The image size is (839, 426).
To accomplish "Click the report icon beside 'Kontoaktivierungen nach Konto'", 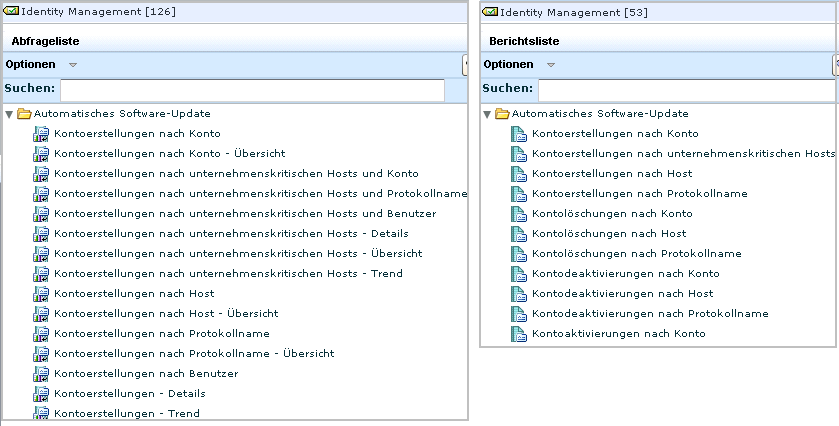I will tap(518, 334).
